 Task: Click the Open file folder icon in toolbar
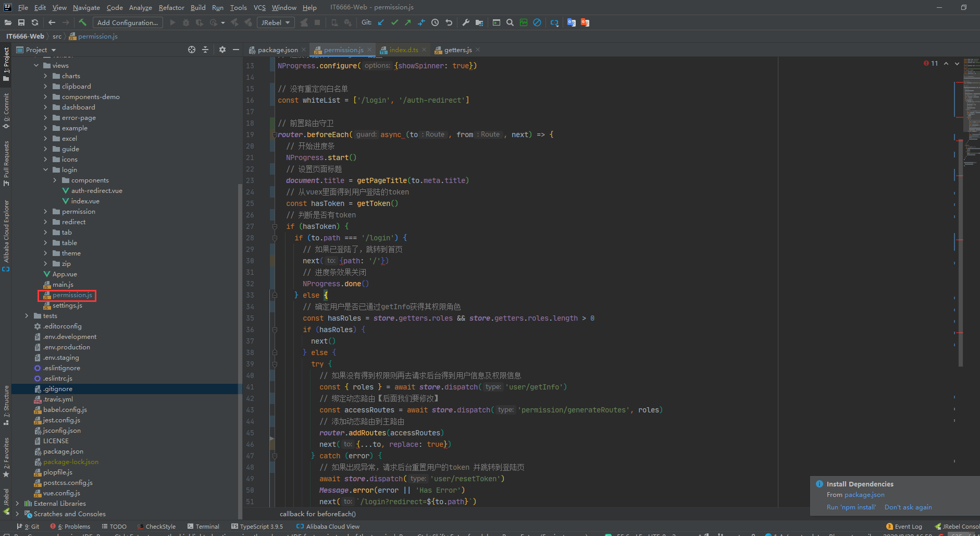pos(8,22)
